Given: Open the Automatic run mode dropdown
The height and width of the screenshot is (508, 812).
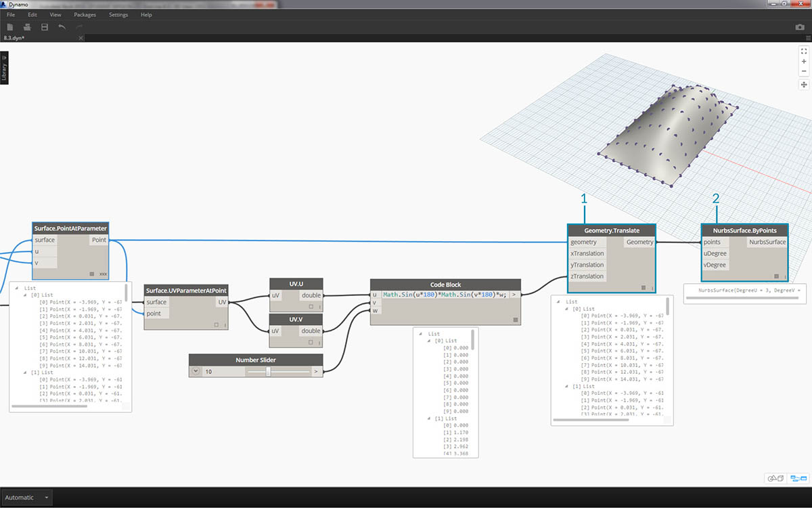Looking at the screenshot, I should click(x=46, y=497).
